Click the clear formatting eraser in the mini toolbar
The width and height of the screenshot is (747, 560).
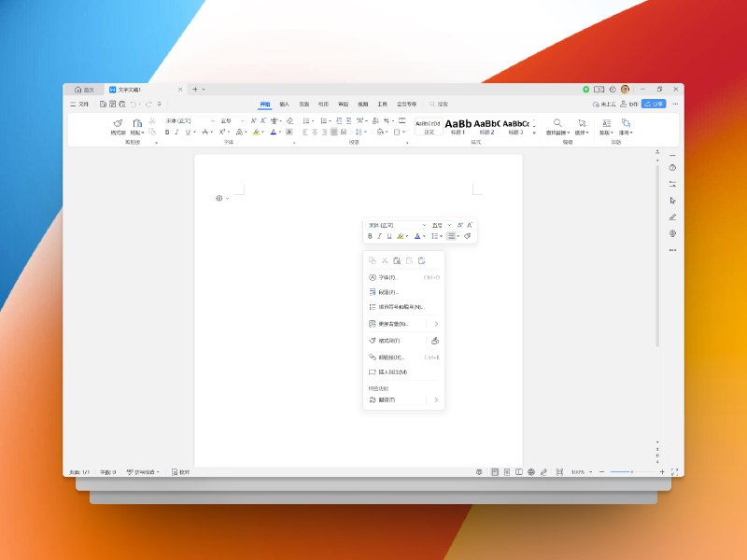468,236
